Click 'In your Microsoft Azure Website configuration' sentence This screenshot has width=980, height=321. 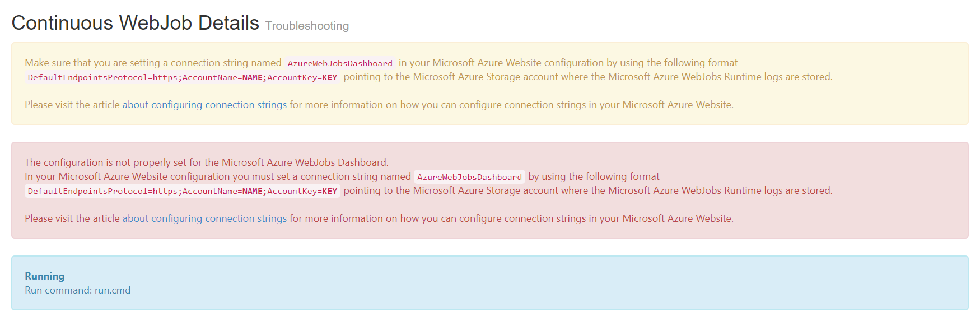tap(218, 176)
